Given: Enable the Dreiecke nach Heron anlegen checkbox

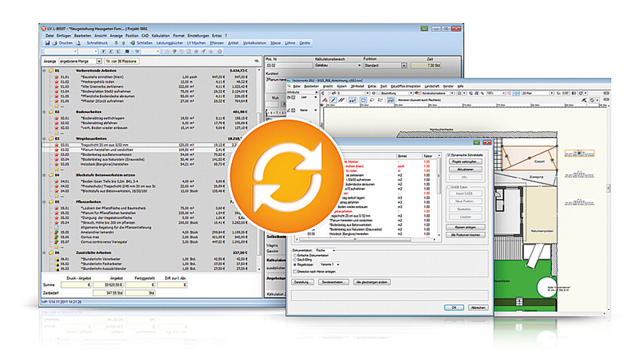Looking at the screenshot, I should [x=294, y=270].
